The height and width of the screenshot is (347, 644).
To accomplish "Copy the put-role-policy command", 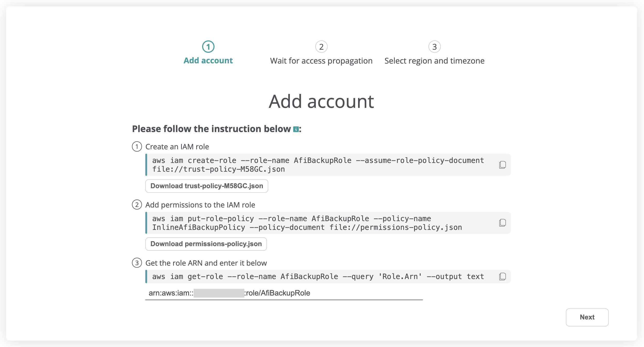I will [502, 223].
